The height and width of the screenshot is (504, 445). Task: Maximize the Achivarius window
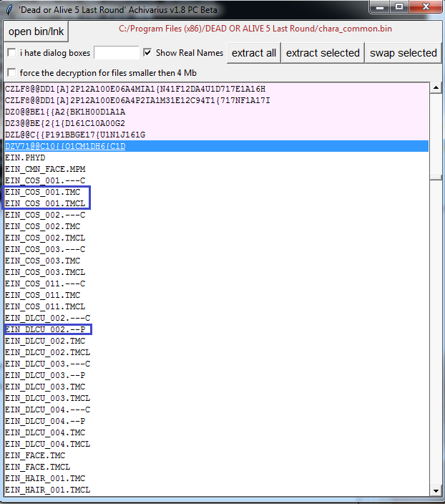[399, 7]
